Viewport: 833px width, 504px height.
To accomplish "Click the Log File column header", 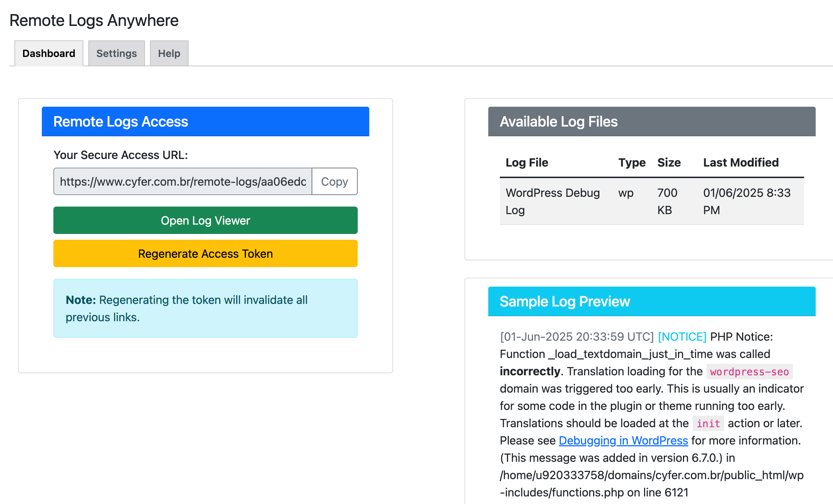I will [x=527, y=163].
